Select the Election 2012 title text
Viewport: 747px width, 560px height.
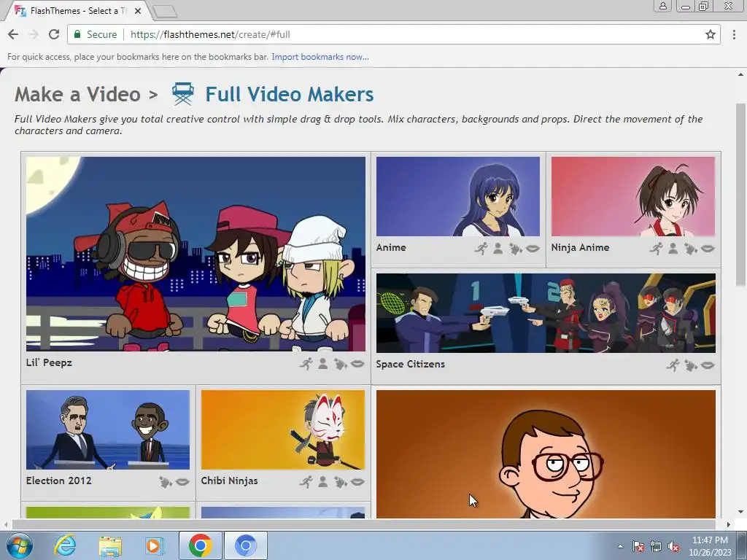tap(58, 481)
